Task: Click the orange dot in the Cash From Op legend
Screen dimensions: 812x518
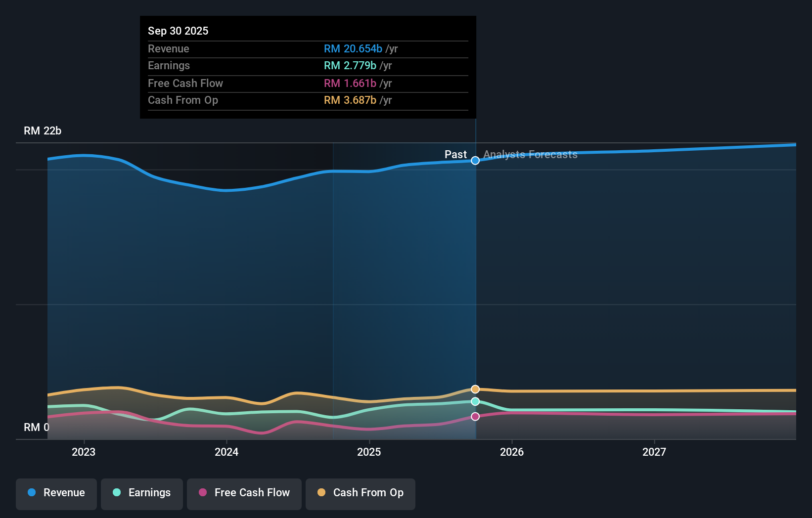Action: click(322, 493)
